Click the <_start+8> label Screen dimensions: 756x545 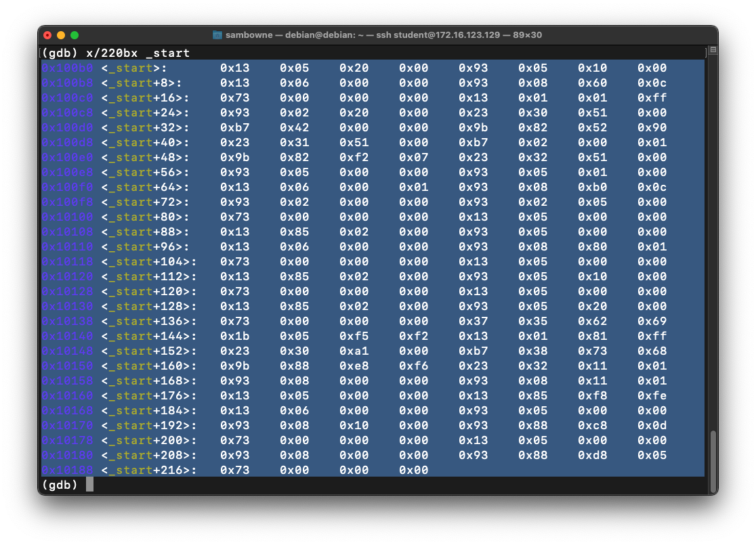click(x=142, y=83)
